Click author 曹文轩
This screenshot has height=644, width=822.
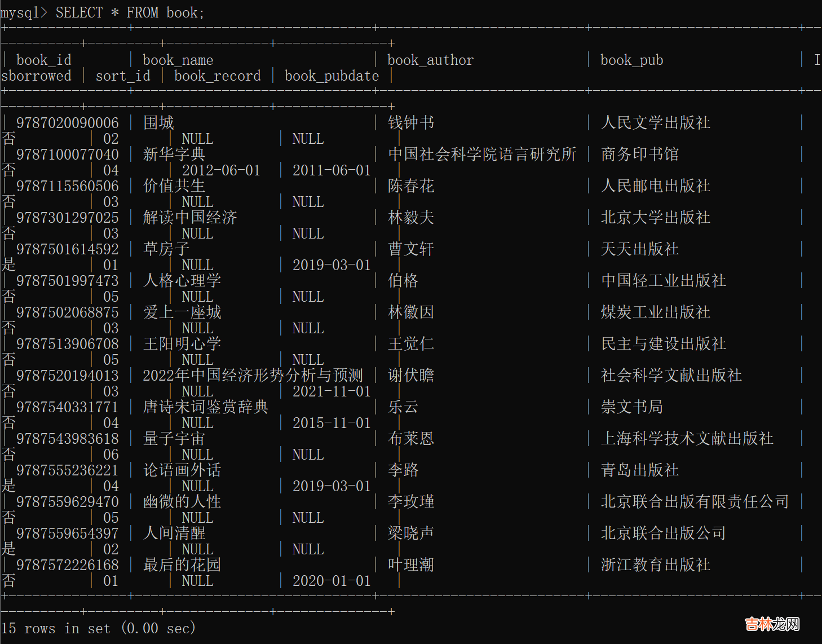tap(411, 249)
